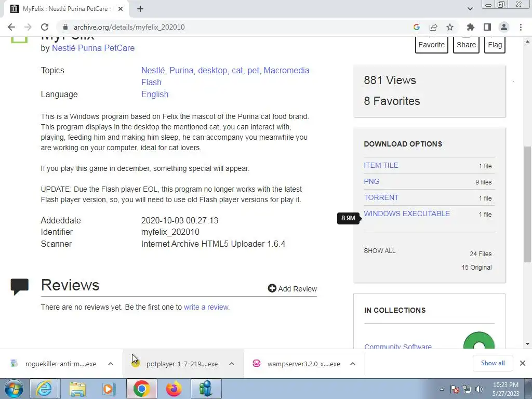The width and height of the screenshot is (532, 399).
Task: Expand options for roguekiller download
Action: click(x=111, y=364)
